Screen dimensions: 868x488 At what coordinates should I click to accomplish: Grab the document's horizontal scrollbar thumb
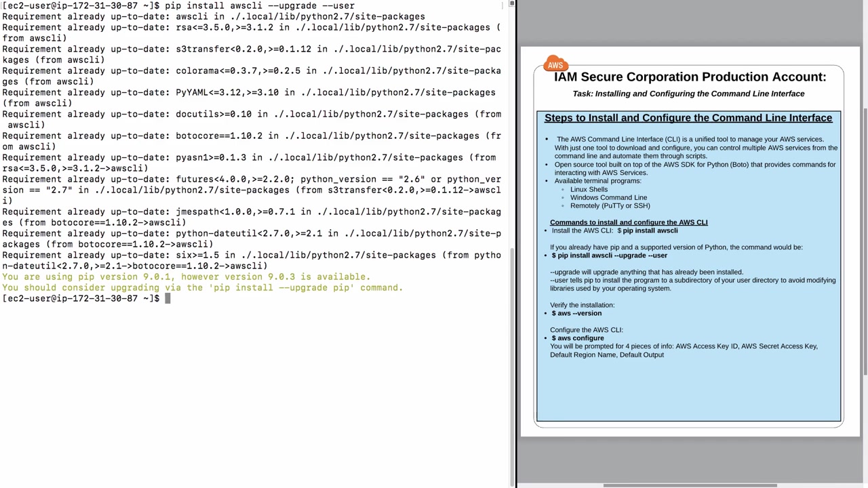pos(690,485)
